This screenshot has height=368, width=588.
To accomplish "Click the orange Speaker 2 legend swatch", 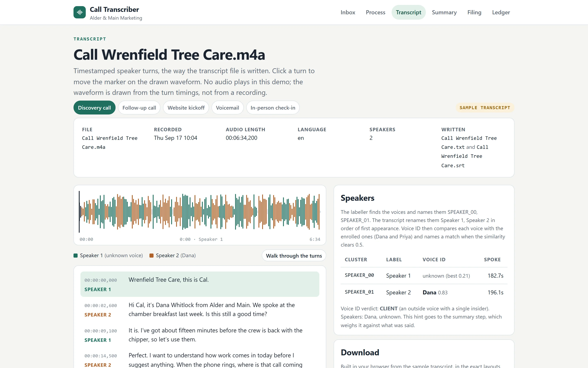I will [151, 256].
